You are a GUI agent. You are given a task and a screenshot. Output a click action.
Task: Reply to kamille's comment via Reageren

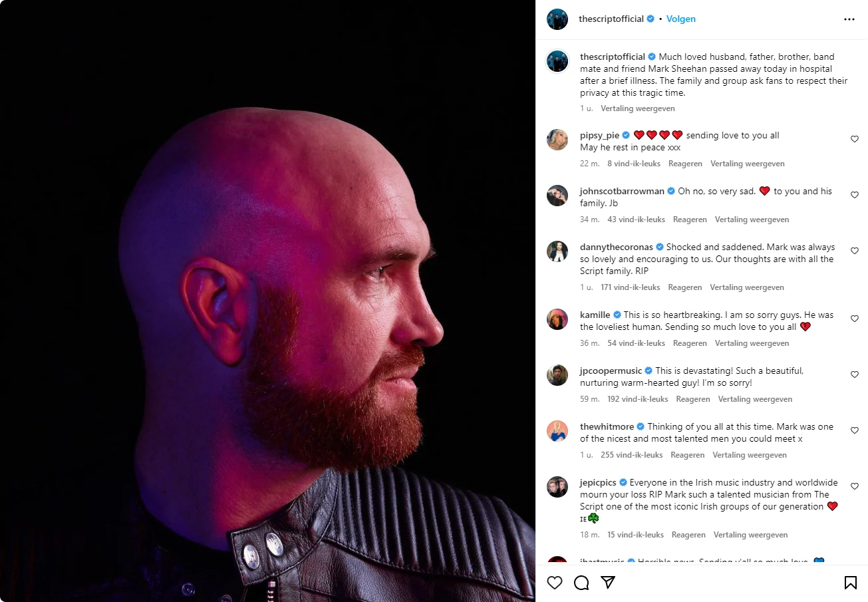[690, 343]
